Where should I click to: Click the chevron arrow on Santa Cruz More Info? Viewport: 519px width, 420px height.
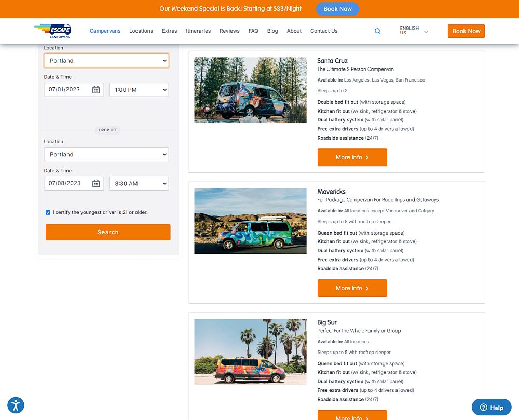click(x=368, y=157)
